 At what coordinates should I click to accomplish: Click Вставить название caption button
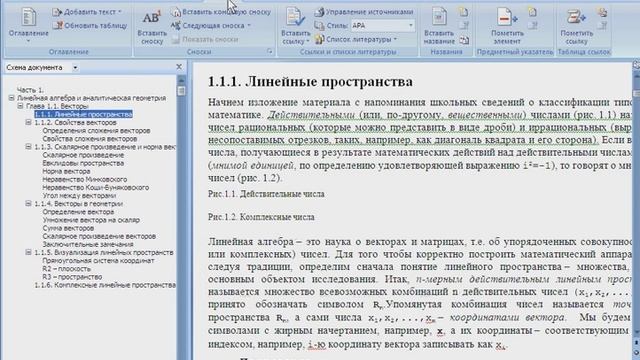pyautogui.click(x=439, y=27)
